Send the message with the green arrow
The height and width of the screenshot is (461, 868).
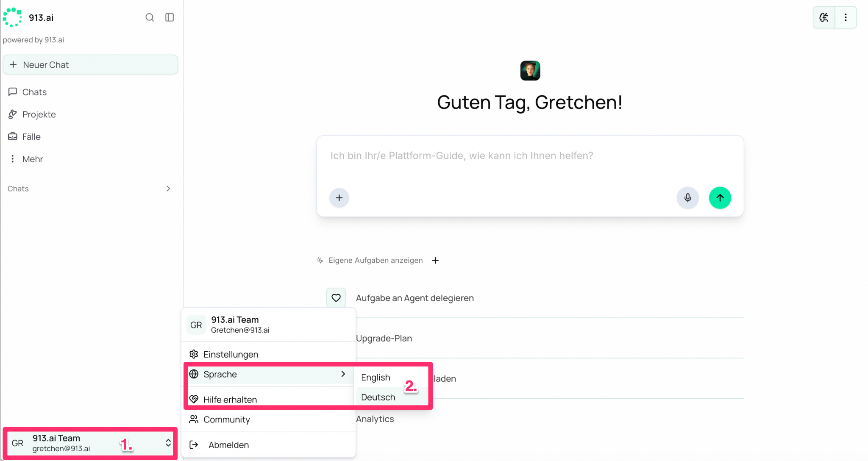tap(720, 198)
